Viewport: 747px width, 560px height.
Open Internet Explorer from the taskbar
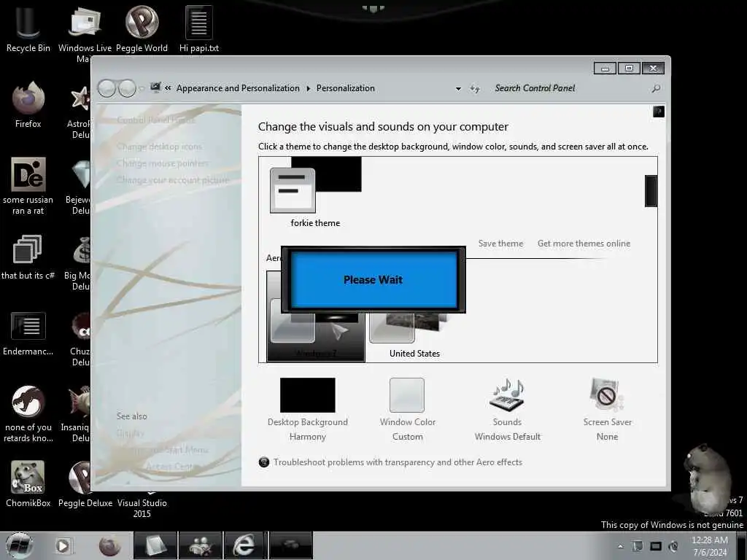click(x=244, y=545)
